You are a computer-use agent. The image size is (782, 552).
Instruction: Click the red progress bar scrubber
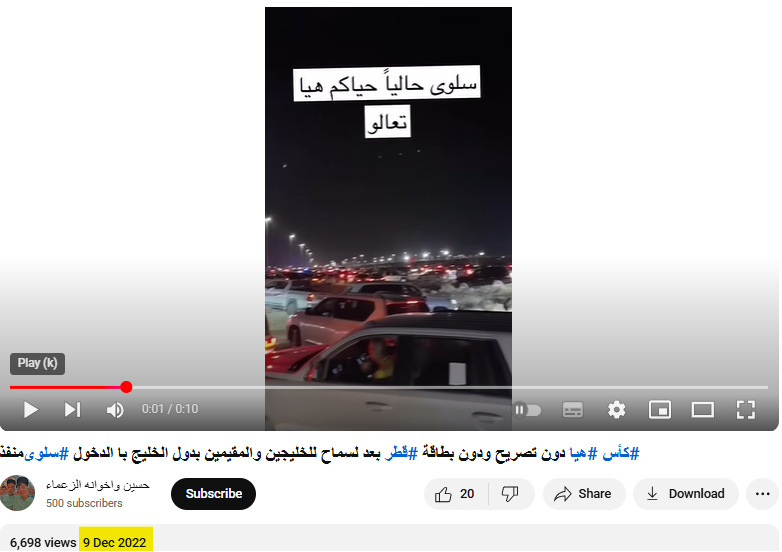click(x=126, y=387)
